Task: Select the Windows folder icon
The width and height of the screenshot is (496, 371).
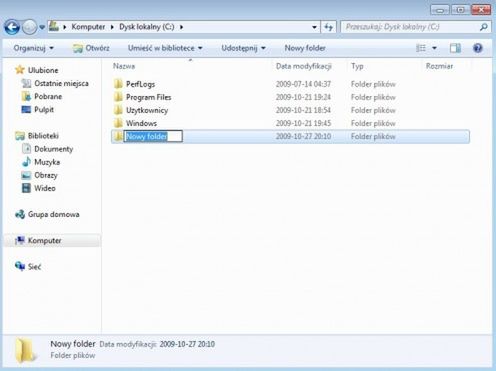Action: (118, 123)
